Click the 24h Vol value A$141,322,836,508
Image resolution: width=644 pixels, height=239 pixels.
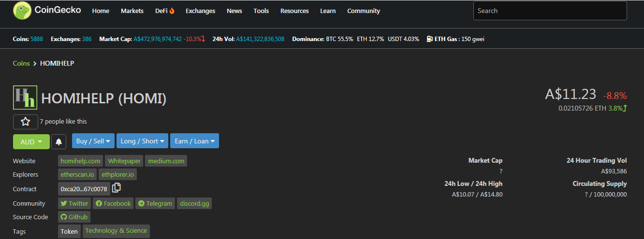click(260, 39)
